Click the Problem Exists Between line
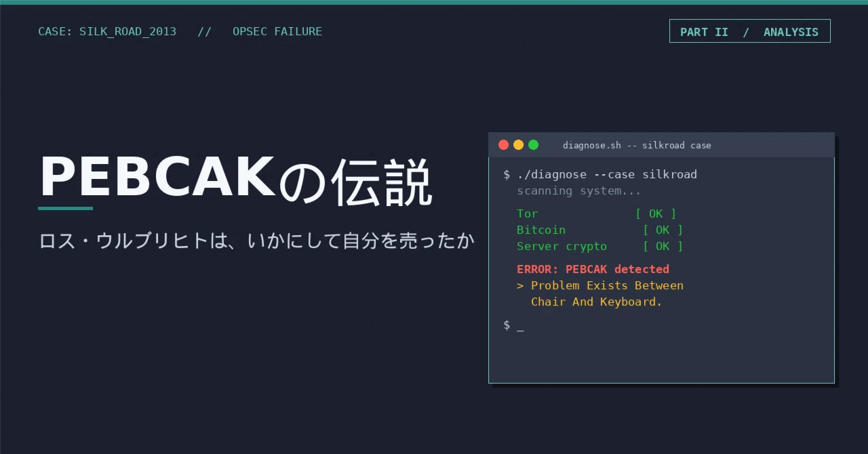 click(x=600, y=285)
